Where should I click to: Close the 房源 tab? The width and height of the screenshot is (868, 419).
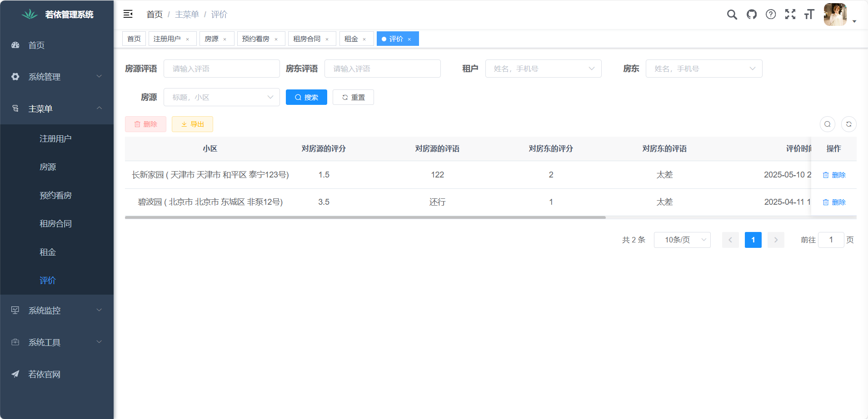[x=224, y=39]
